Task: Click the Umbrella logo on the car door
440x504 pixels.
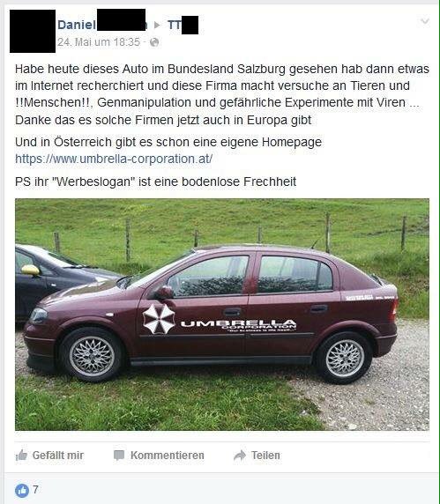Action: tap(159, 319)
